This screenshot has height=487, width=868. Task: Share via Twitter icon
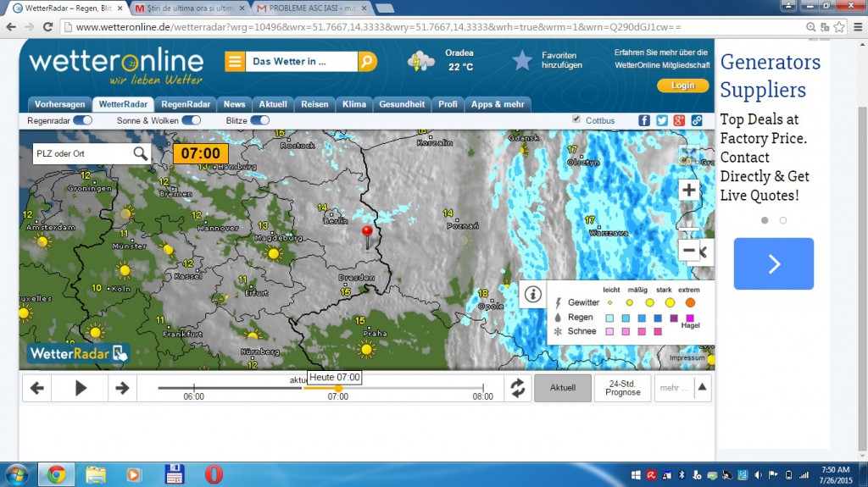tap(661, 120)
